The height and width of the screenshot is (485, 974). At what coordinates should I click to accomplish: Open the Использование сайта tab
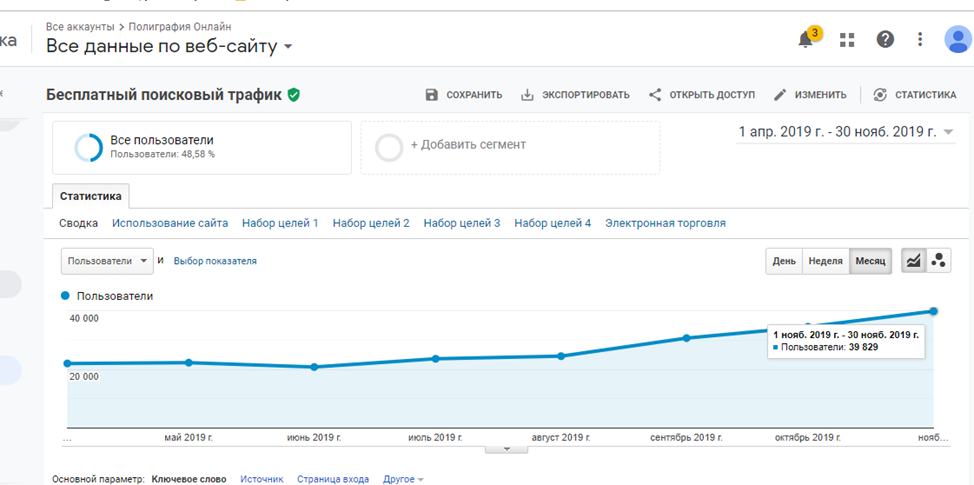tap(170, 223)
